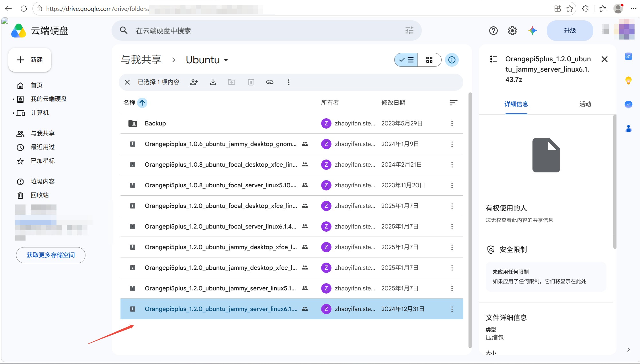
Task: Close the details panel with X
Action: coord(604,59)
